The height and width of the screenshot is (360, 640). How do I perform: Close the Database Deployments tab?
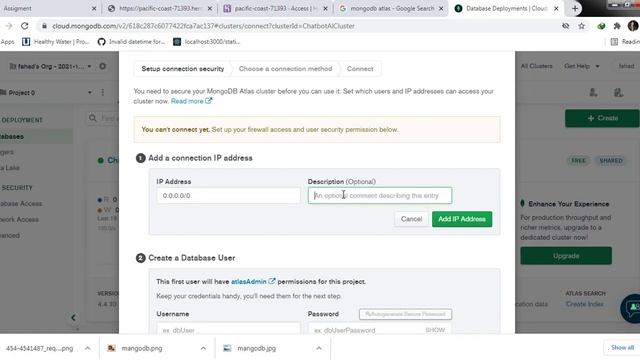[556, 8]
